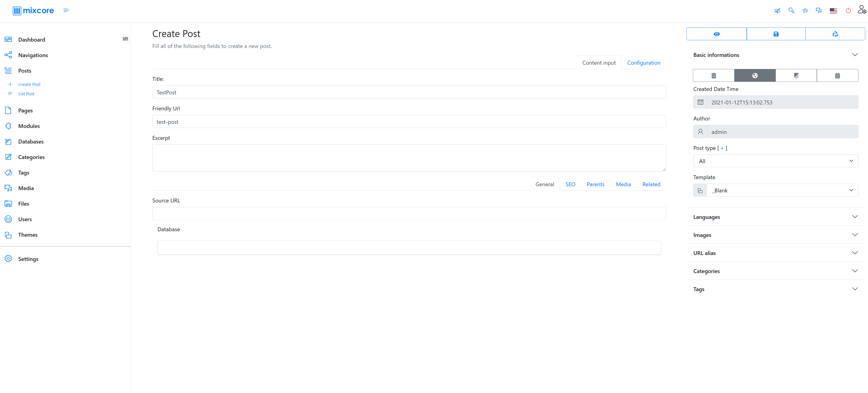
Task: Open the post Preview with the eye icon
Action: [x=716, y=34]
